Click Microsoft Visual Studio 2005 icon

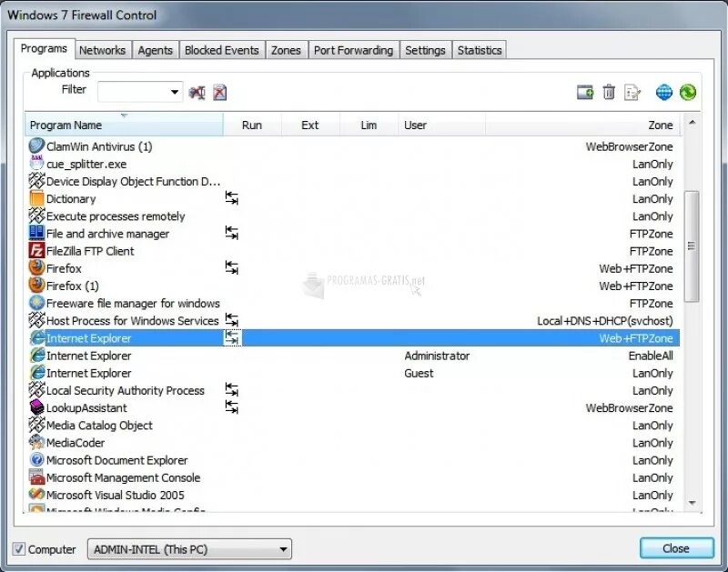36,495
